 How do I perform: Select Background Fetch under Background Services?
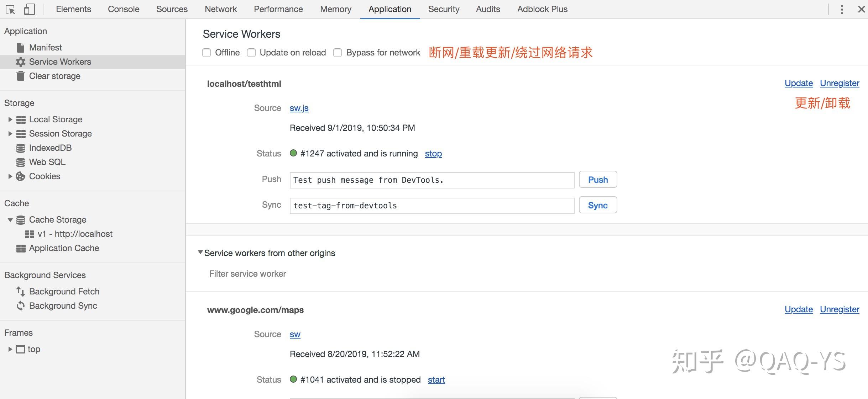[64, 291]
